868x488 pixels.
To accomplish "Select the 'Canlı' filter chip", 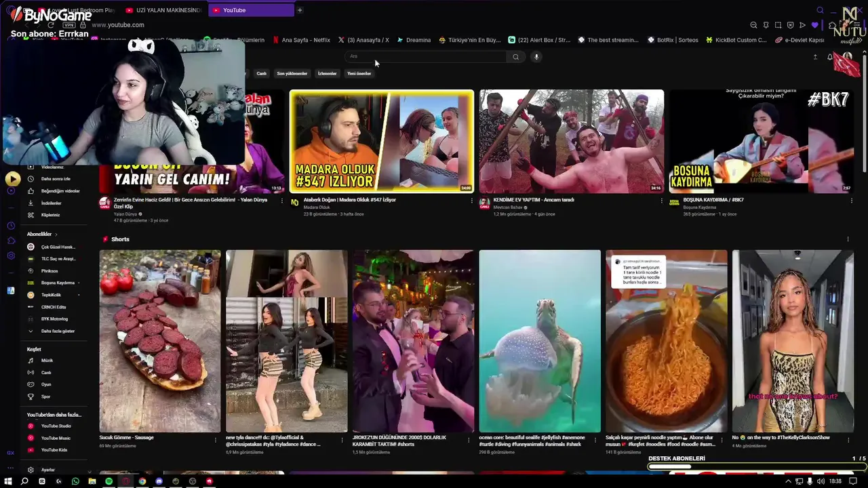I will tap(261, 73).
